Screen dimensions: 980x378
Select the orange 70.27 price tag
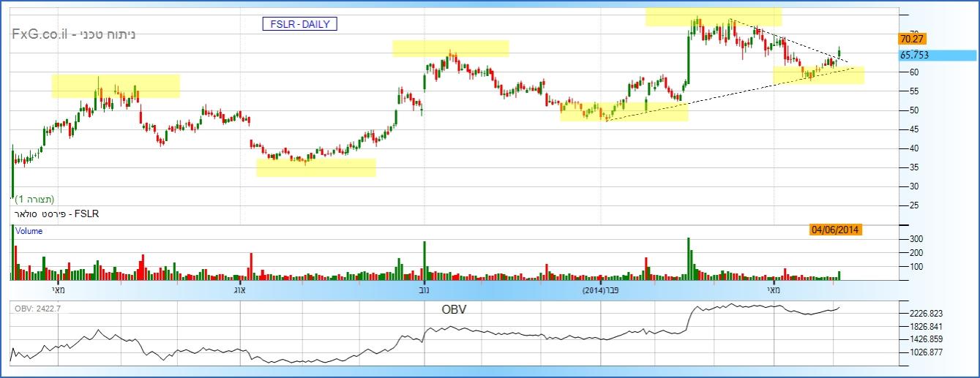911,39
